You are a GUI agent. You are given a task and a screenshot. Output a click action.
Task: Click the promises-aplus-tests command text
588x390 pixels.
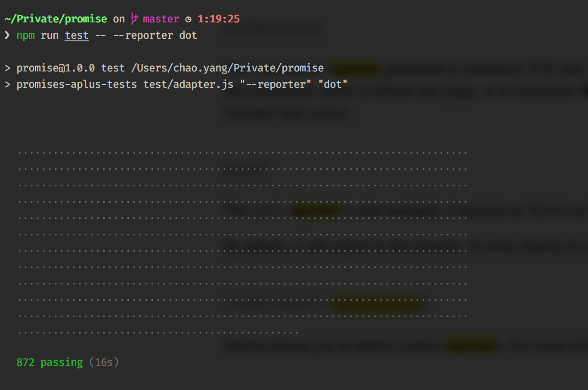click(77, 84)
